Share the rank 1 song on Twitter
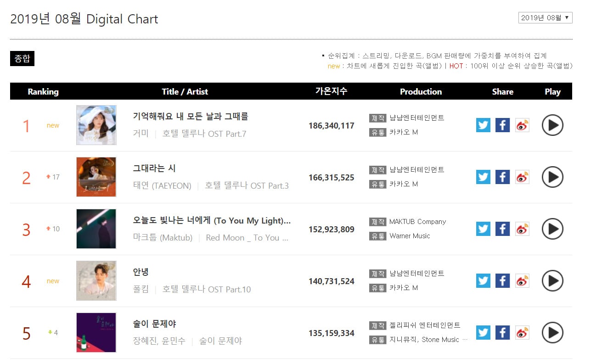The image size is (591, 364). [x=483, y=125]
